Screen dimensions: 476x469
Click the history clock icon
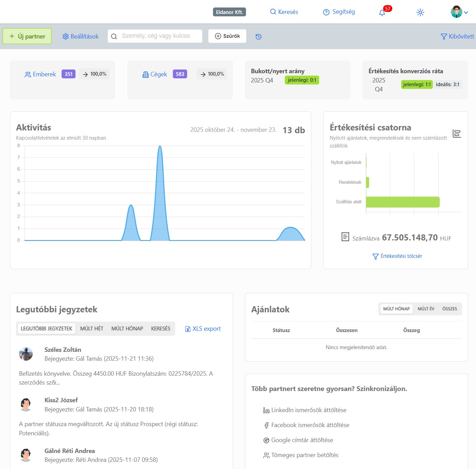point(259,37)
